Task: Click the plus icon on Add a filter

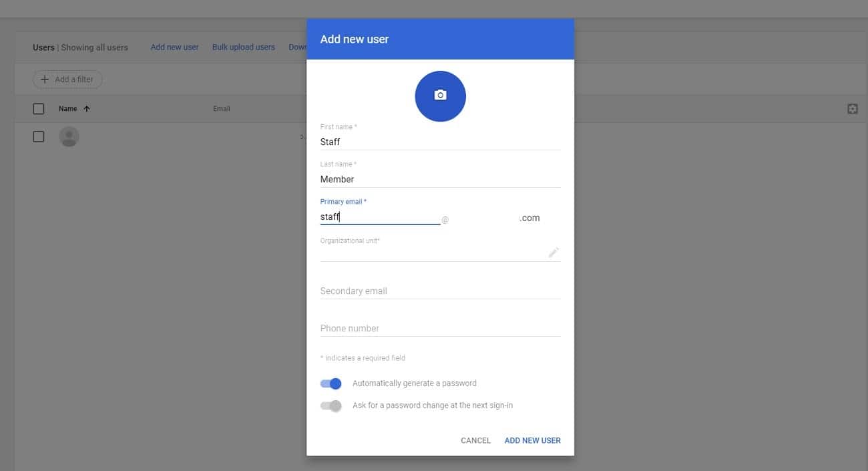Action: coord(45,79)
